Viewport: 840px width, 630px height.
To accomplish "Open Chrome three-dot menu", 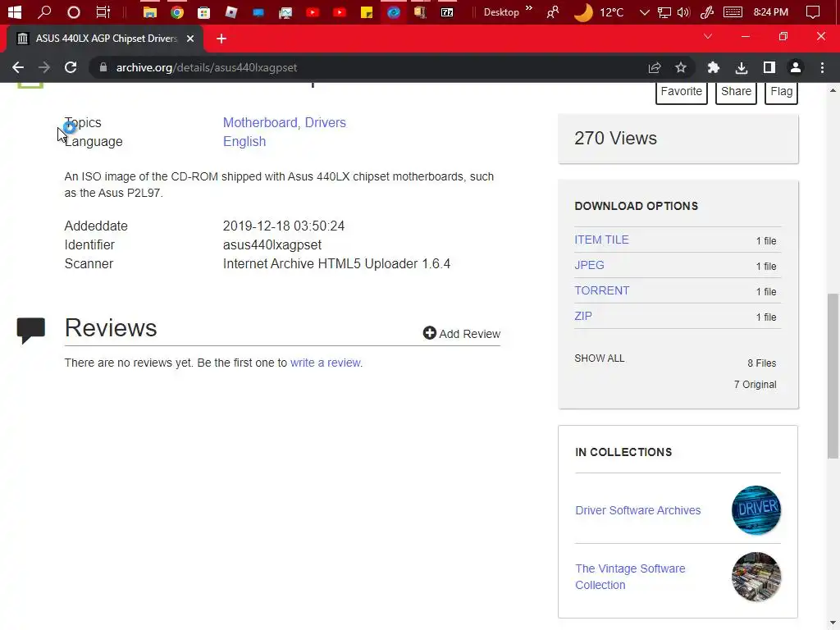I will point(822,67).
